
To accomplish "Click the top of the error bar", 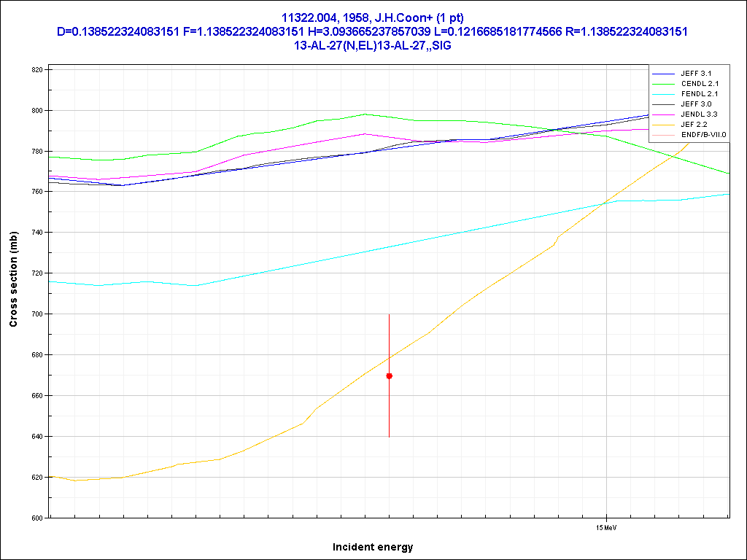I will (x=389, y=315).
